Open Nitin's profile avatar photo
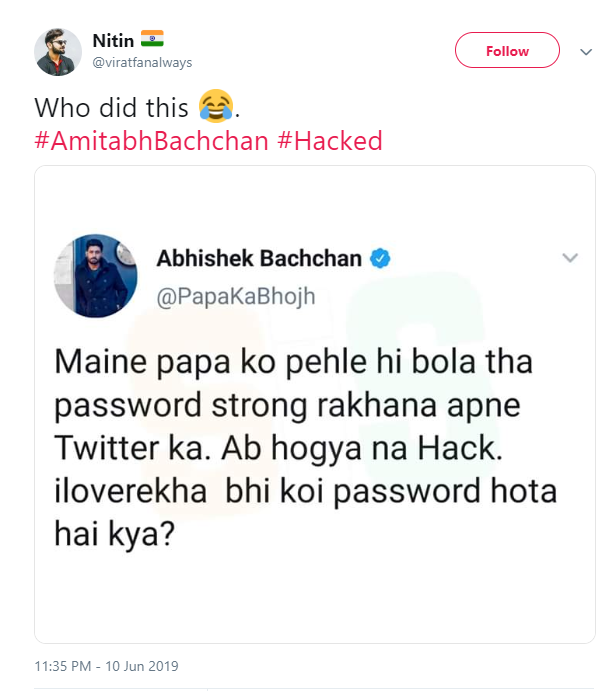The width and height of the screenshot is (610, 691). click(x=58, y=50)
